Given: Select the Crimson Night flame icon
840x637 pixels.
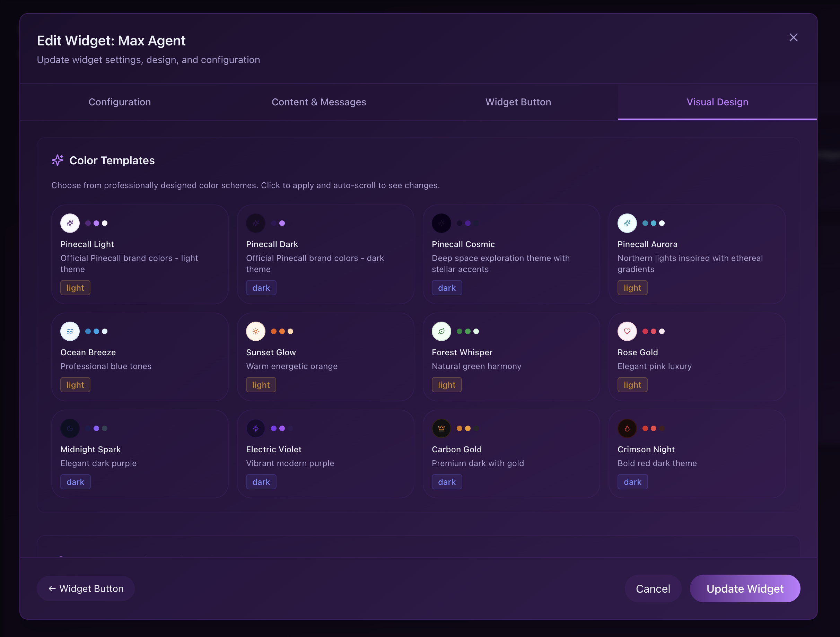Looking at the screenshot, I should (627, 428).
